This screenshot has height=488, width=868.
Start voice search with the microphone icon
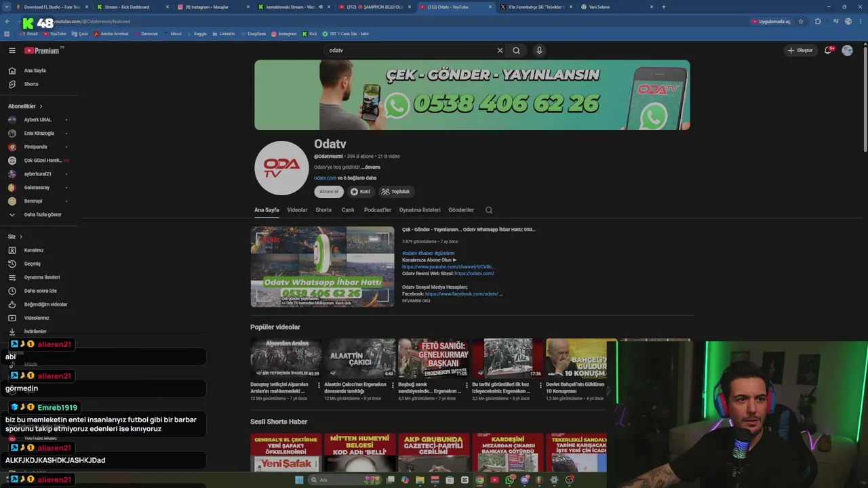coord(539,50)
